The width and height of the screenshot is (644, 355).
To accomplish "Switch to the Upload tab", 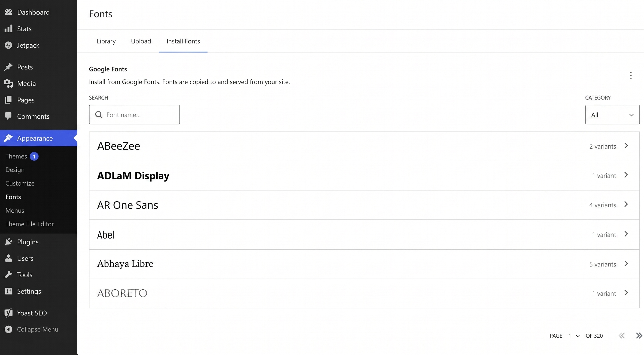I will (141, 41).
